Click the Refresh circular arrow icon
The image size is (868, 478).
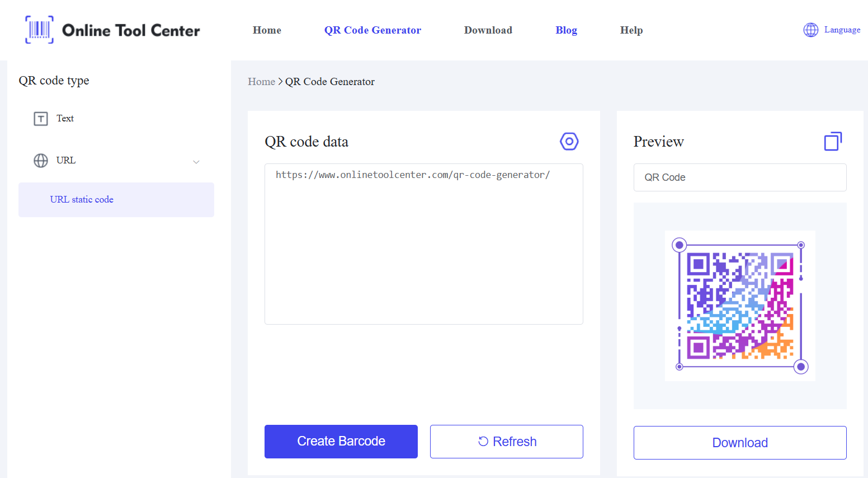[483, 442]
